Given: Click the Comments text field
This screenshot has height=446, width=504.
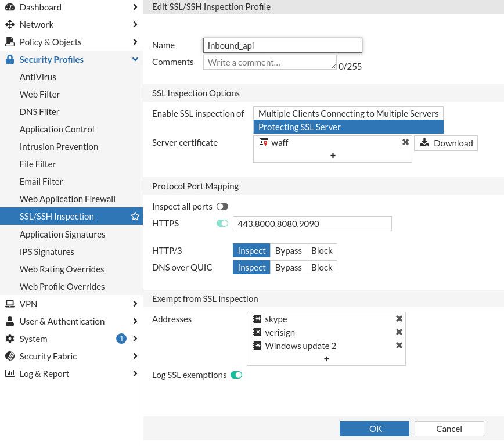Looking at the screenshot, I should point(269,62).
